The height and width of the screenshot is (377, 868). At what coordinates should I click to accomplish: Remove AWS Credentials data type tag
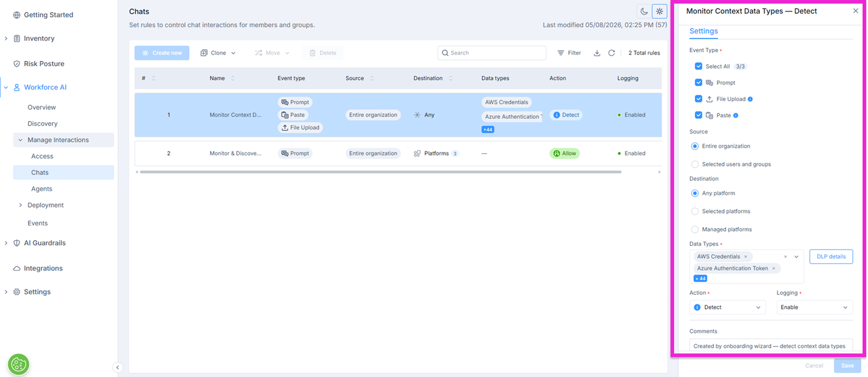pyautogui.click(x=746, y=257)
